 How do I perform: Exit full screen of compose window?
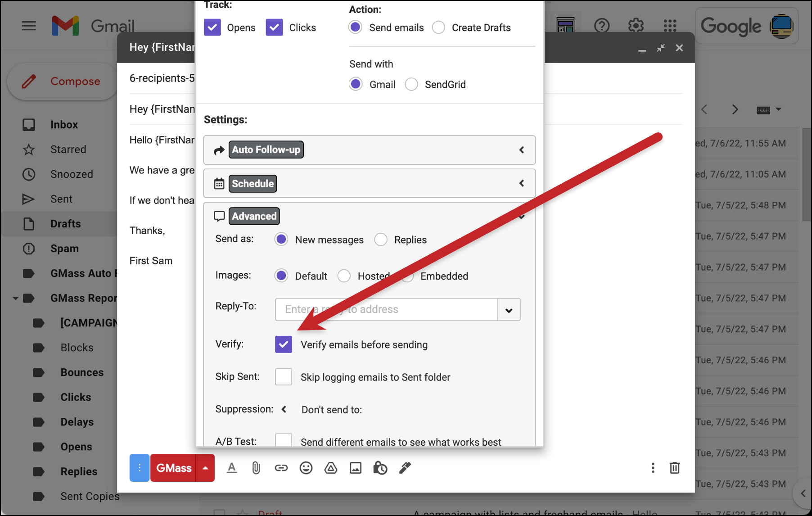click(x=660, y=48)
